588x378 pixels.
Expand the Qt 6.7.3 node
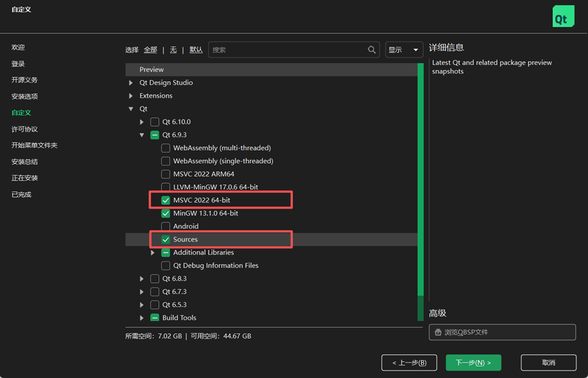coord(141,292)
